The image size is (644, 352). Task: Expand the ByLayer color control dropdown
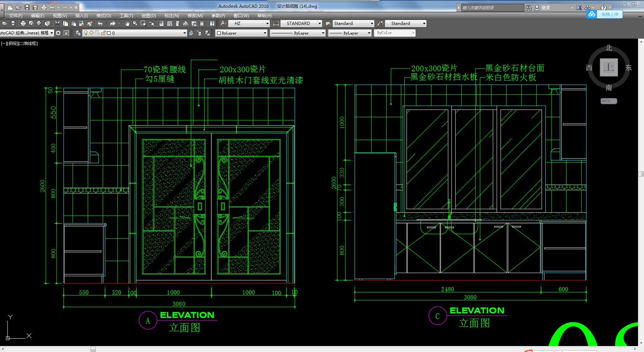click(265, 33)
